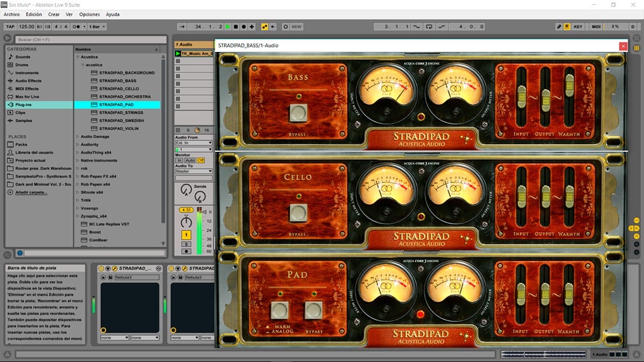Set Monitor to Off
This screenshot has width=644, height=362.
coord(201,160)
